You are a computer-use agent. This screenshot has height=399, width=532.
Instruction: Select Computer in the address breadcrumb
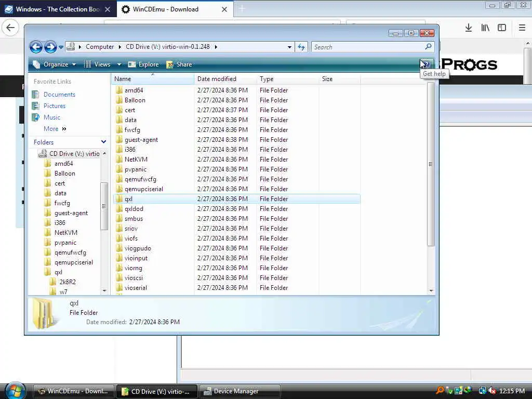(x=100, y=47)
